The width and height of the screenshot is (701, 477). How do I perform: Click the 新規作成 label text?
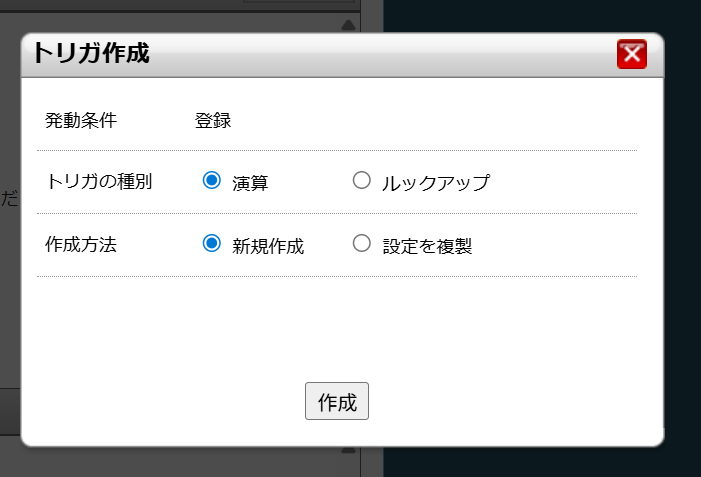click(268, 245)
